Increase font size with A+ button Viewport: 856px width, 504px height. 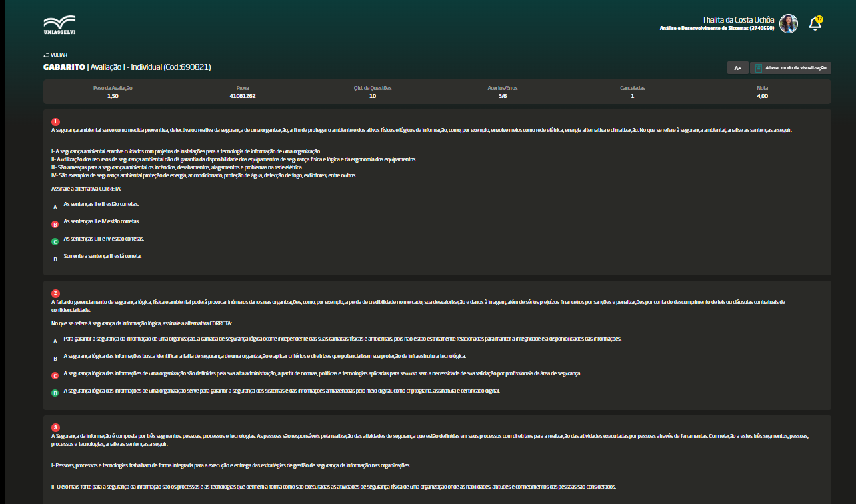click(737, 68)
